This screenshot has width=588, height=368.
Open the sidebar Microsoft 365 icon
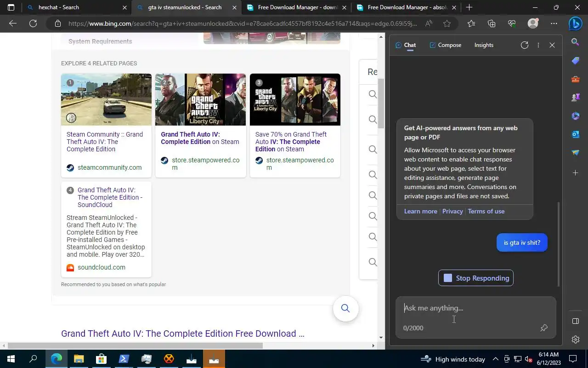click(x=575, y=116)
